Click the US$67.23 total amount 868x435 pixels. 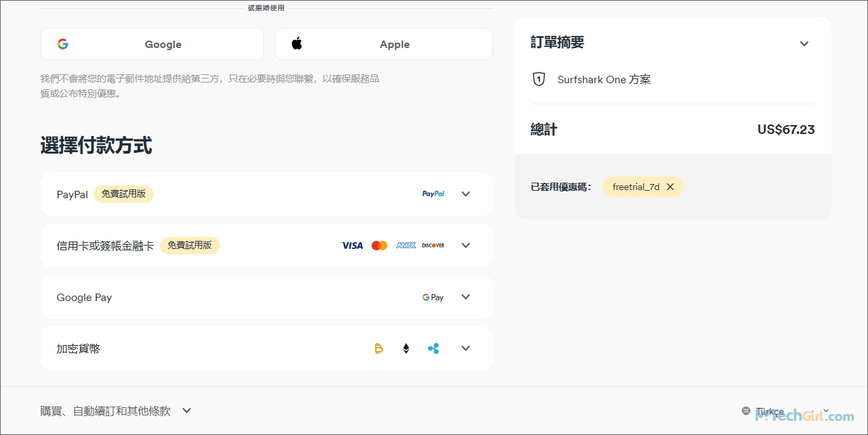(x=786, y=130)
